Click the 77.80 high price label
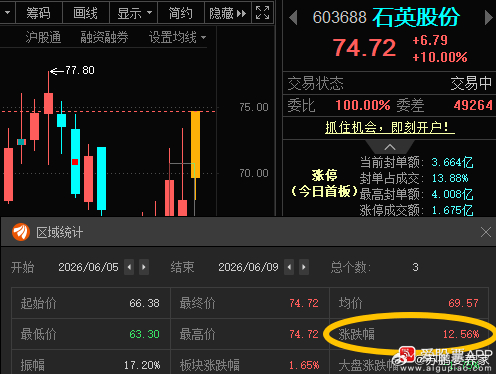This screenshot has width=496, height=374. [x=80, y=70]
